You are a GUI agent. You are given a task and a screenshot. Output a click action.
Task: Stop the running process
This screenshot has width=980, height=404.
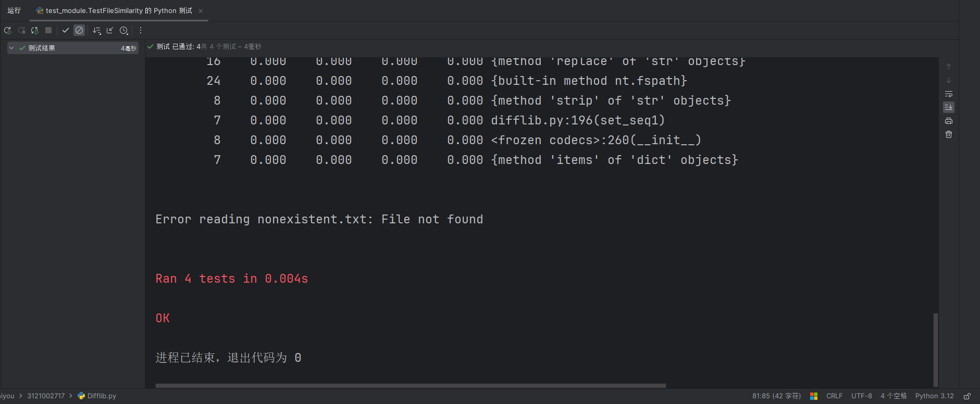click(x=48, y=31)
